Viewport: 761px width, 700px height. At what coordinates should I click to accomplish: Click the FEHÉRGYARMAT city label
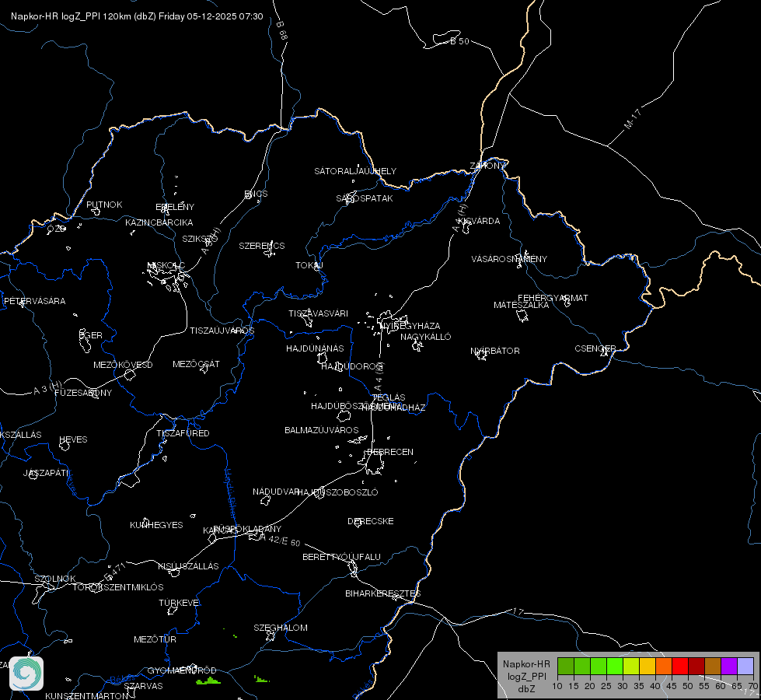coord(553,298)
